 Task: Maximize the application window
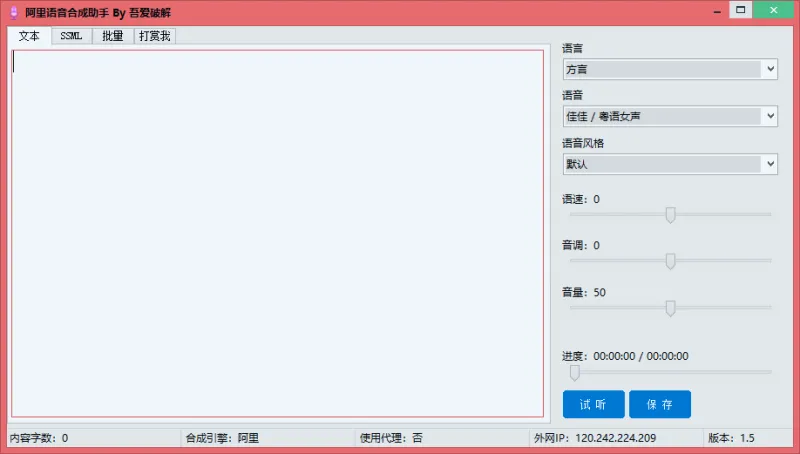740,10
